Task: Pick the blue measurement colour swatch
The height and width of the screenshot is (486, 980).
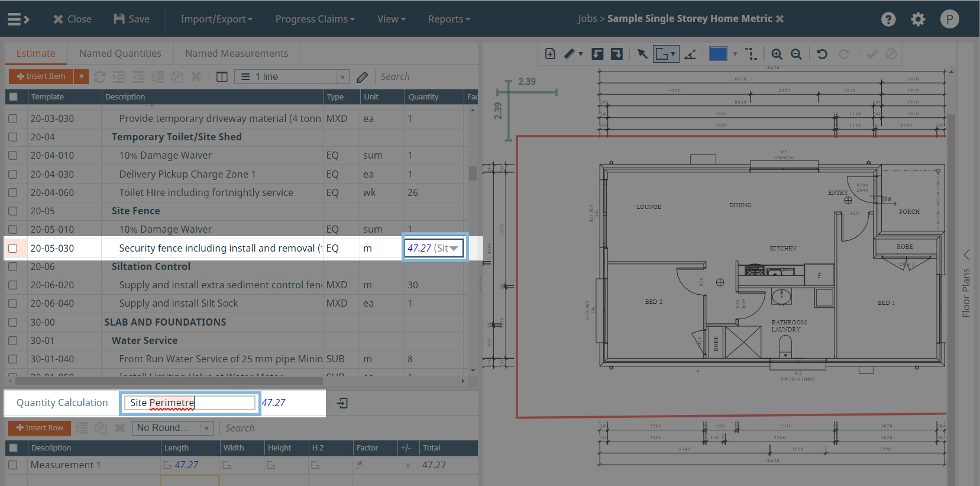Action: [718, 54]
